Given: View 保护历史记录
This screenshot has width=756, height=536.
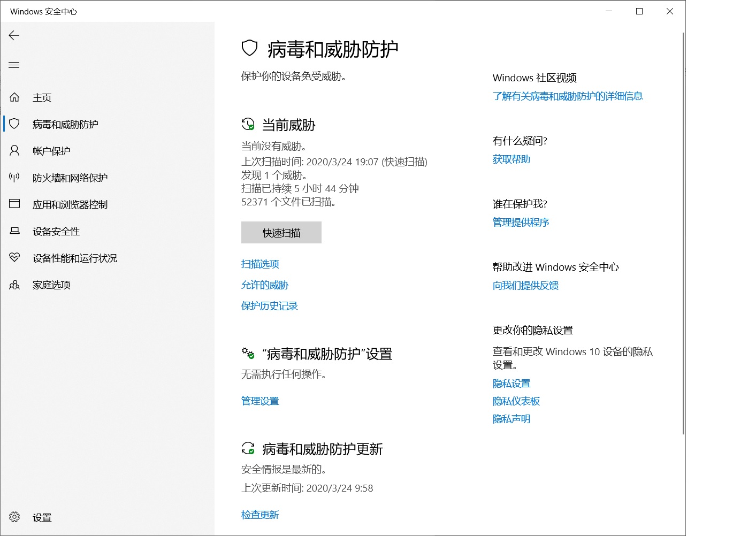Looking at the screenshot, I should (x=270, y=305).
